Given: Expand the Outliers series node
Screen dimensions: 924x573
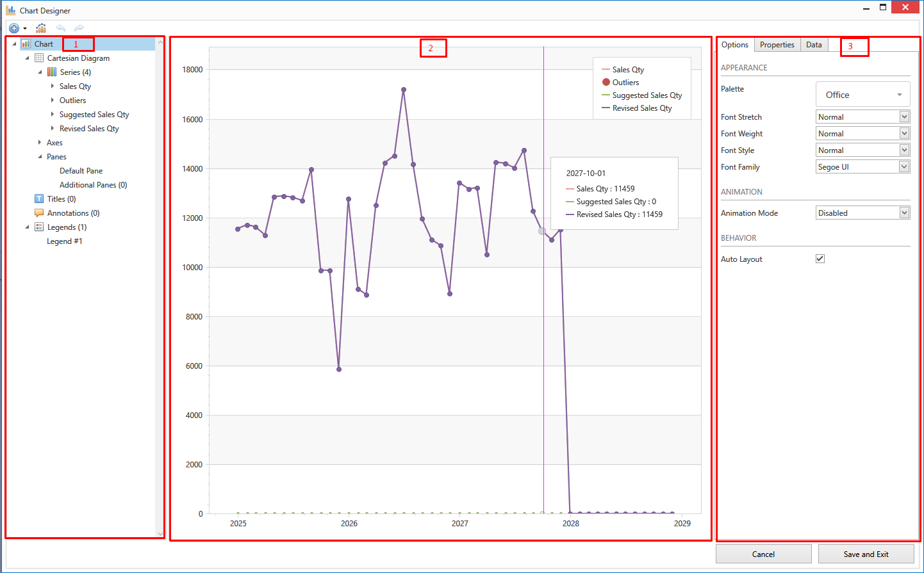Looking at the screenshot, I should [x=53, y=100].
